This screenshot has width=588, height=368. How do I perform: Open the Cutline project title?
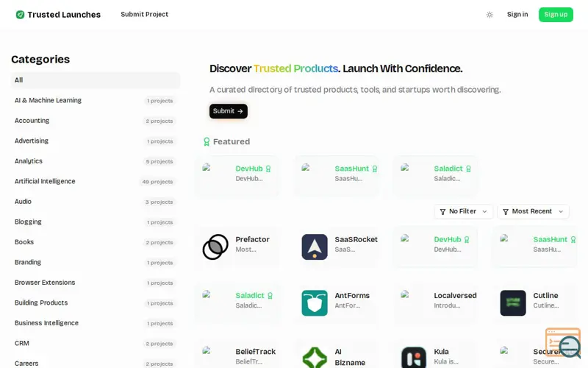coord(545,296)
